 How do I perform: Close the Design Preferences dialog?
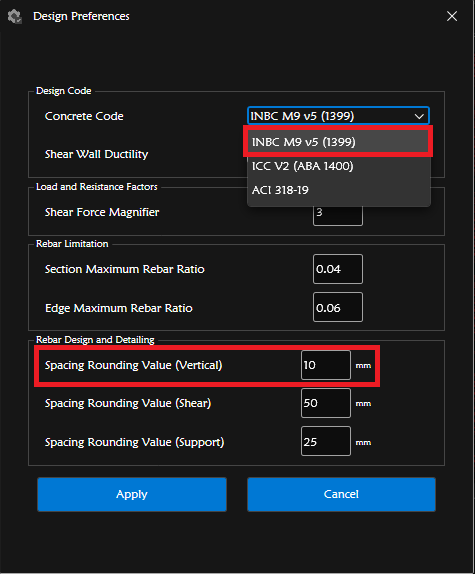[452, 16]
